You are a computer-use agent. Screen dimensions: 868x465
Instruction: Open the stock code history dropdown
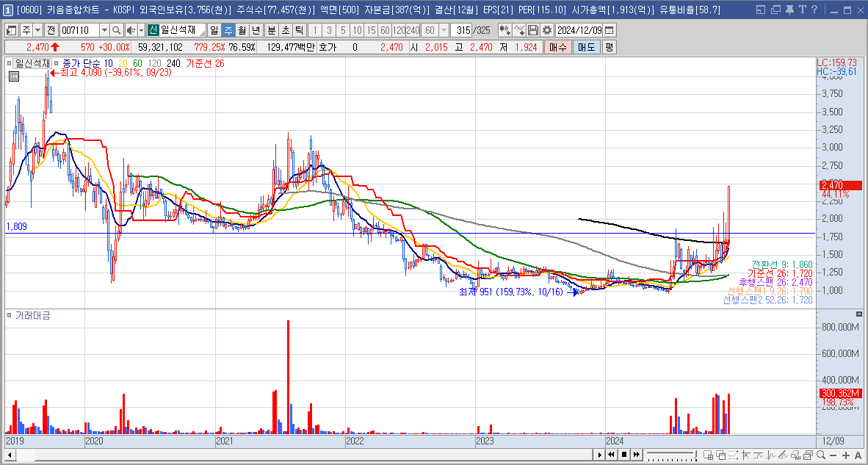[104, 30]
